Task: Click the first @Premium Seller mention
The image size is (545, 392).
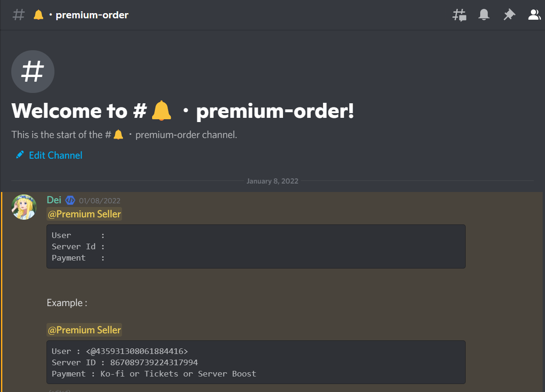Action: pos(84,214)
